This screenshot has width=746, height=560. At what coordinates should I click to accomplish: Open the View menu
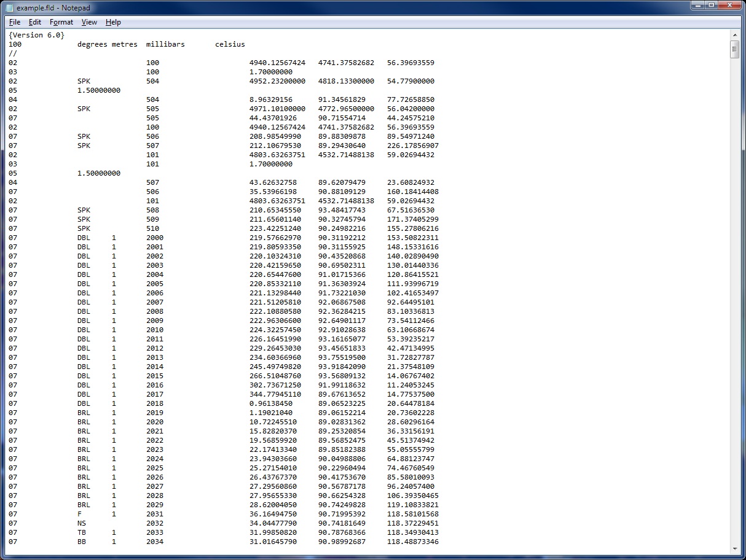(89, 22)
